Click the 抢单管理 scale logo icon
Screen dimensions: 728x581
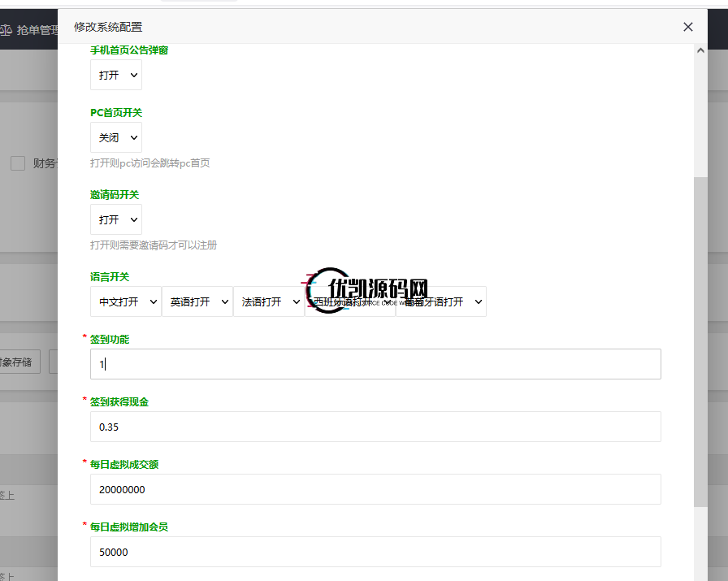6,31
